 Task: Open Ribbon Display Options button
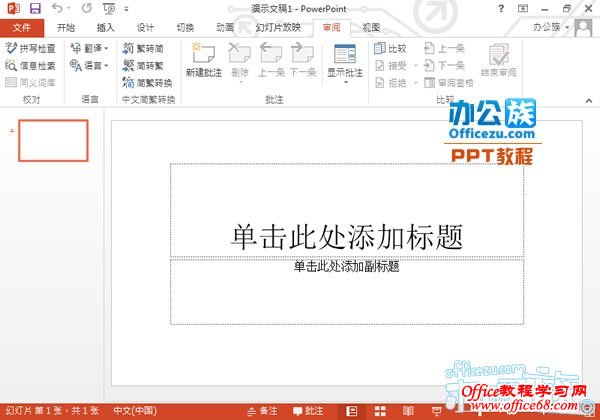click(523, 8)
